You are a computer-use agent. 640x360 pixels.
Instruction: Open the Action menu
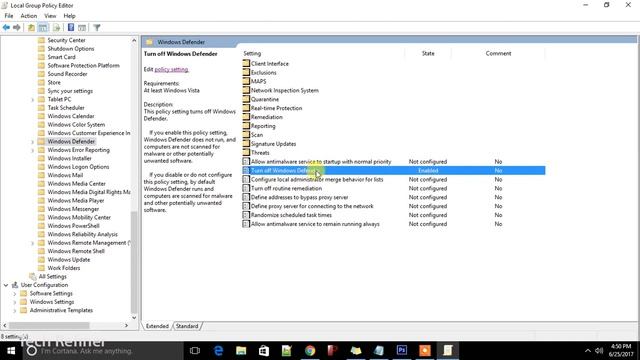pos(29,16)
